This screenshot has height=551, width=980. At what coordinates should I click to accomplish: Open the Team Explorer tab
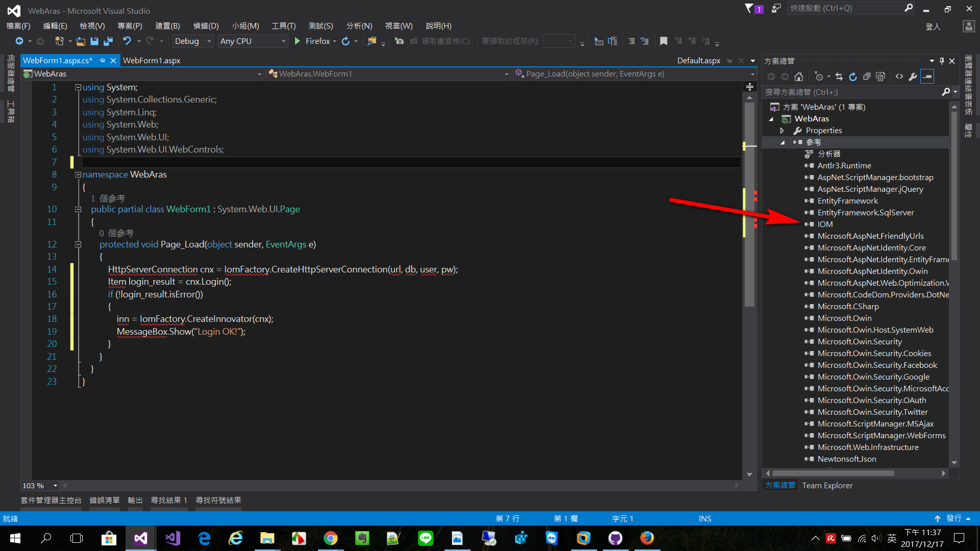click(827, 486)
